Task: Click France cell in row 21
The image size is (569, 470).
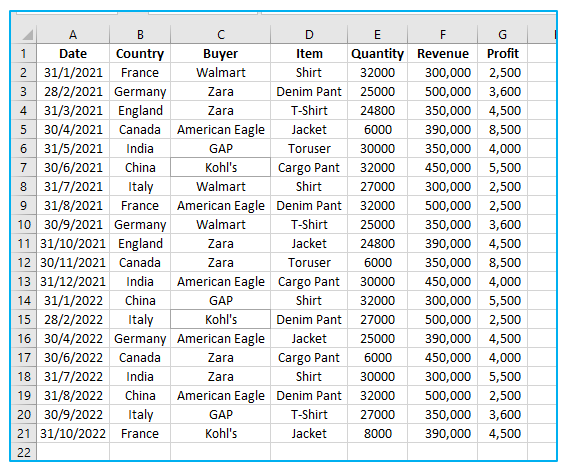Action: pyautogui.click(x=140, y=433)
